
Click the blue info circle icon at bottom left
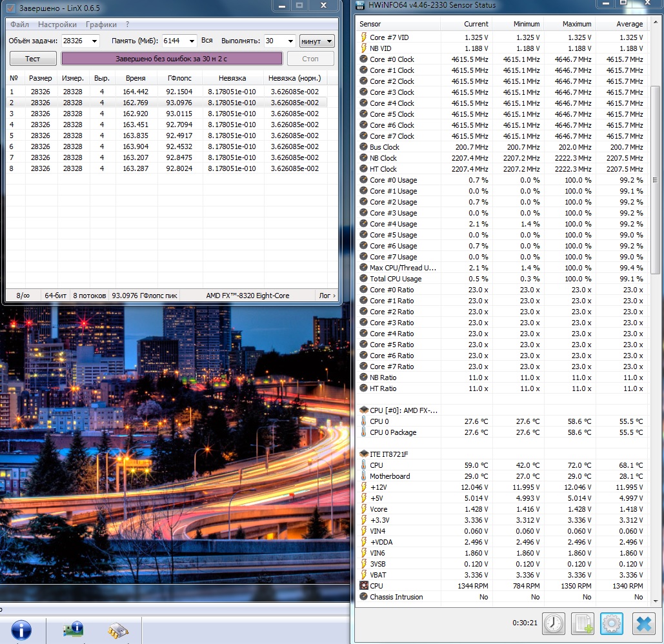pos(21,630)
